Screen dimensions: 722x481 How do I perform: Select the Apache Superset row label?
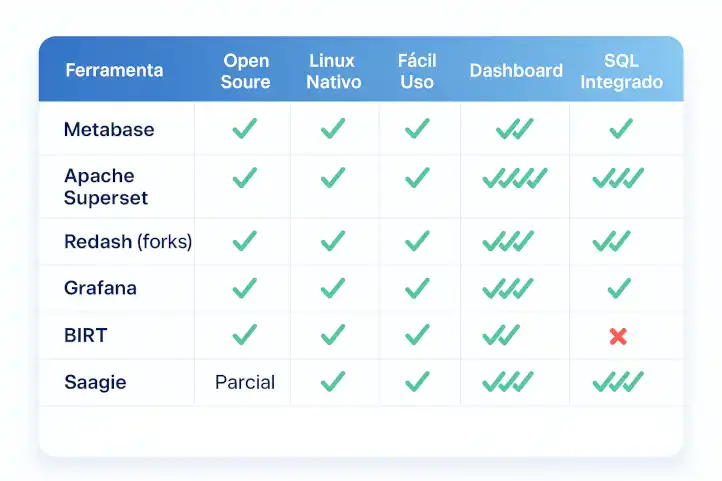pyautogui.click(x=106, y=186)
